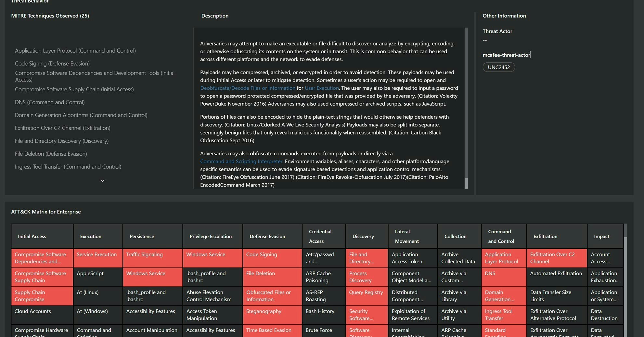This screenshot has width=644, height=337.
Task: Click the Exfiltration column header
Action: click(557, 236)
